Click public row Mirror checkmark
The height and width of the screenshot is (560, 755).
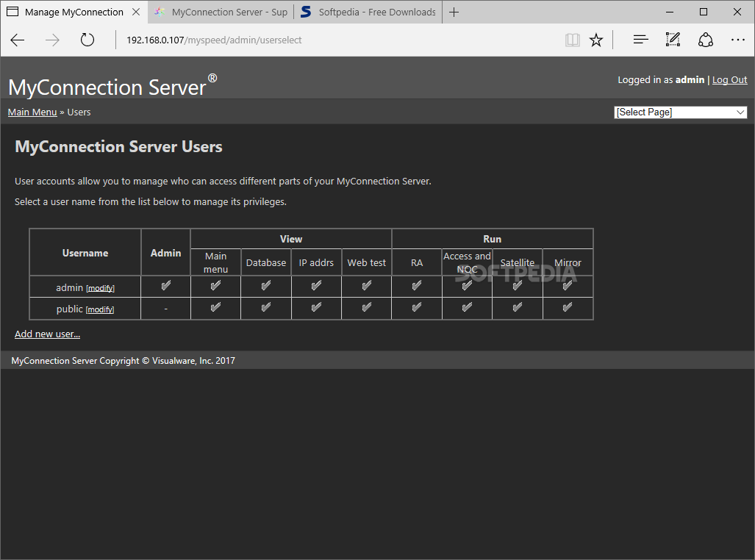point(568,307)
